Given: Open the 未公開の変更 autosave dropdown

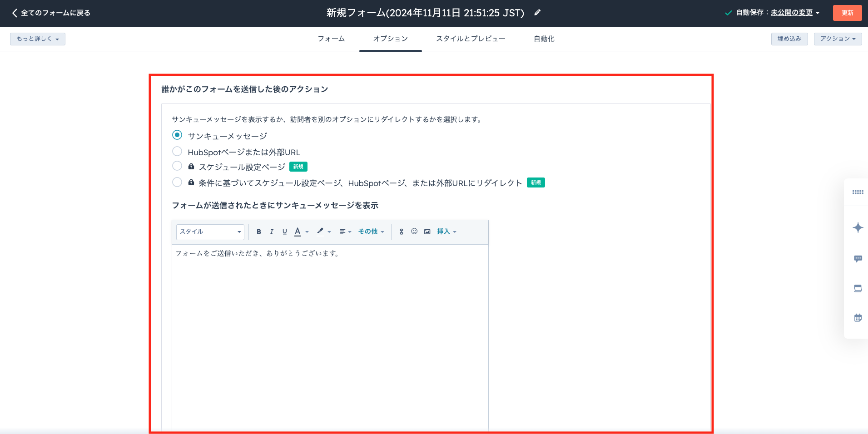Looking at the screenshot, I should [x=795, y=13].
